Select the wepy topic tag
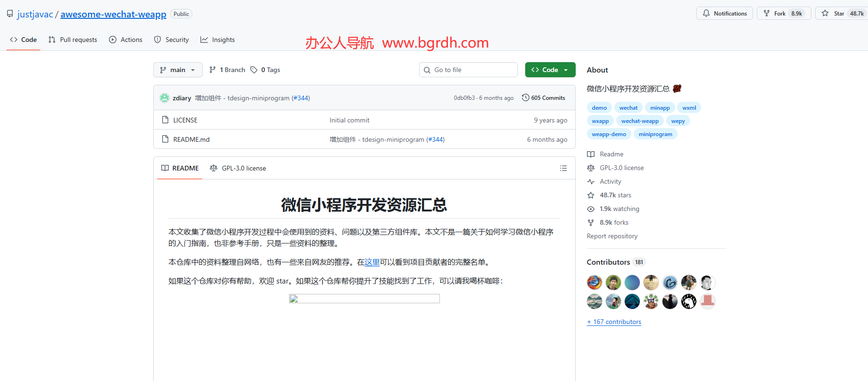Image resolution: width=868 pixels, height=381 pixels. coord(678,121)
